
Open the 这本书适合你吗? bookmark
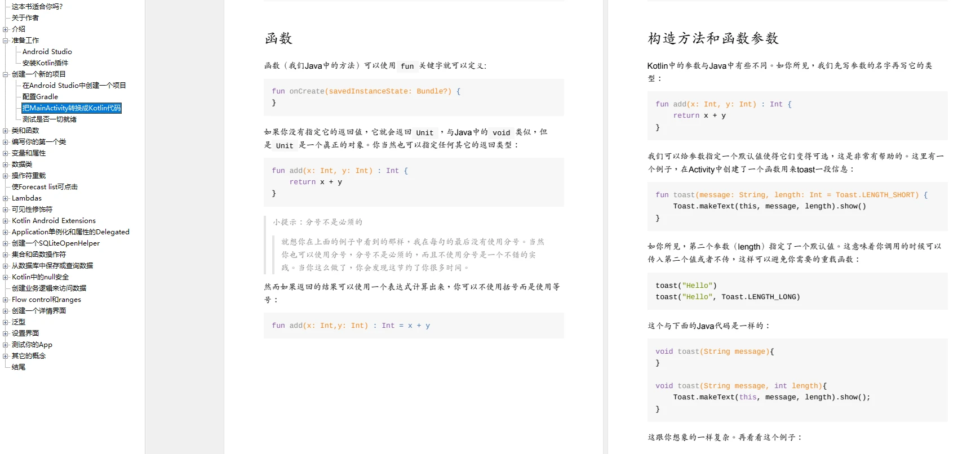(37, 7)
